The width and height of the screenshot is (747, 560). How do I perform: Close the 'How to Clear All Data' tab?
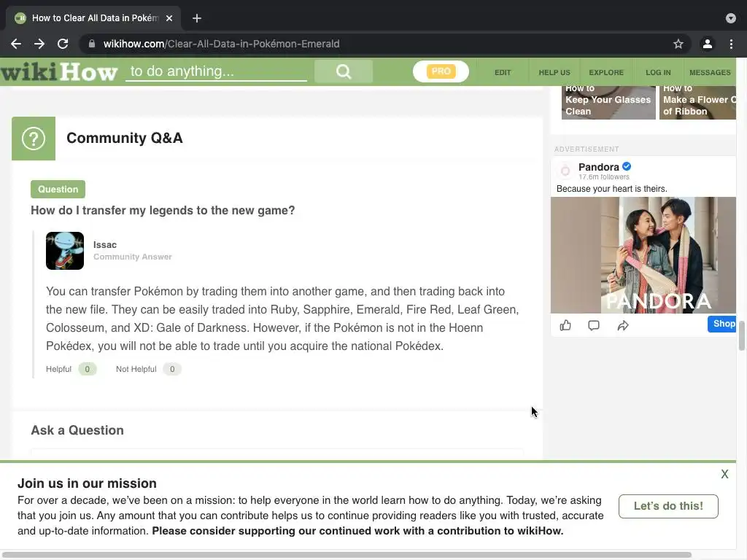(169, 18)
